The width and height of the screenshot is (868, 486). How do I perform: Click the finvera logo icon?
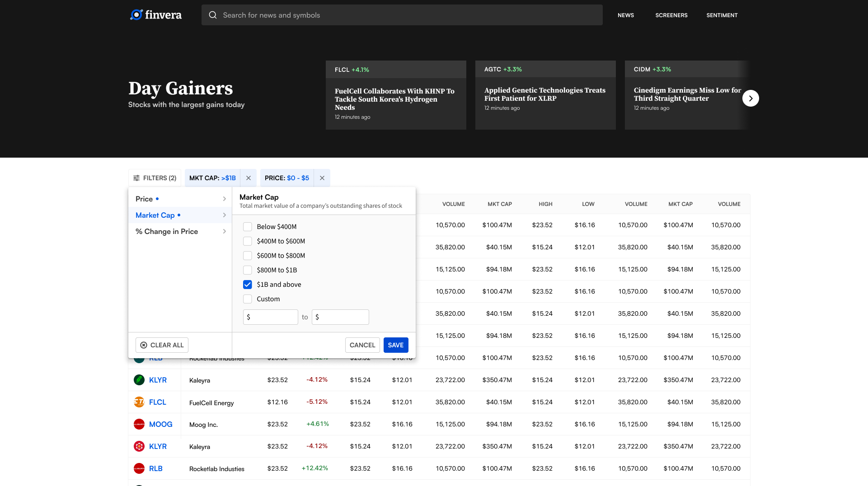click(x=136, y=15)
